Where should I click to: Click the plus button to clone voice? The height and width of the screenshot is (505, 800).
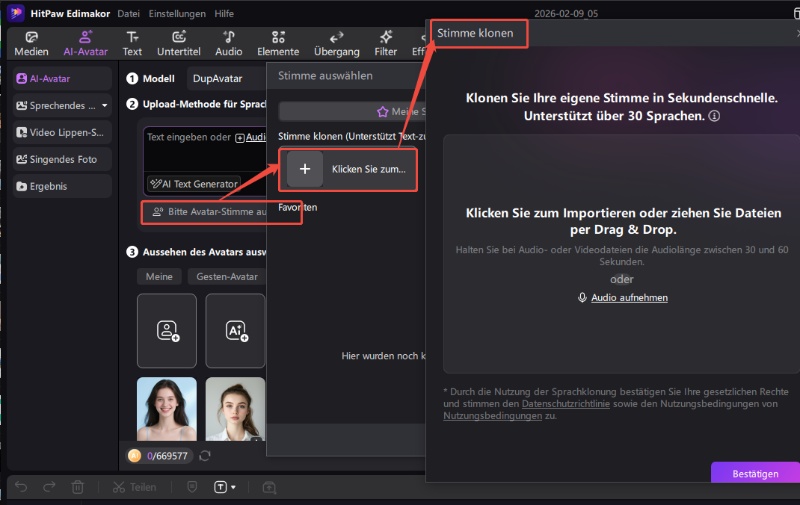pyautogui.click(x=305, y=169)
